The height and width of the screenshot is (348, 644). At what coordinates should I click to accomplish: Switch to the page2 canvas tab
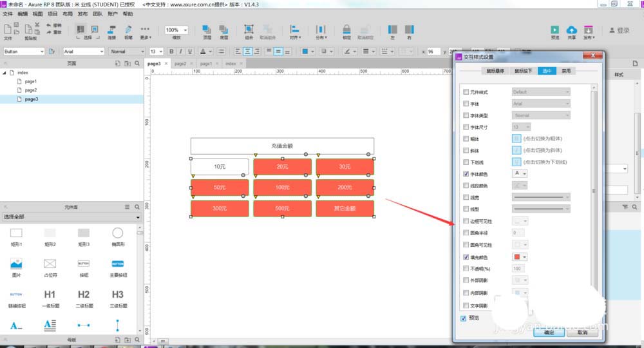180,64
